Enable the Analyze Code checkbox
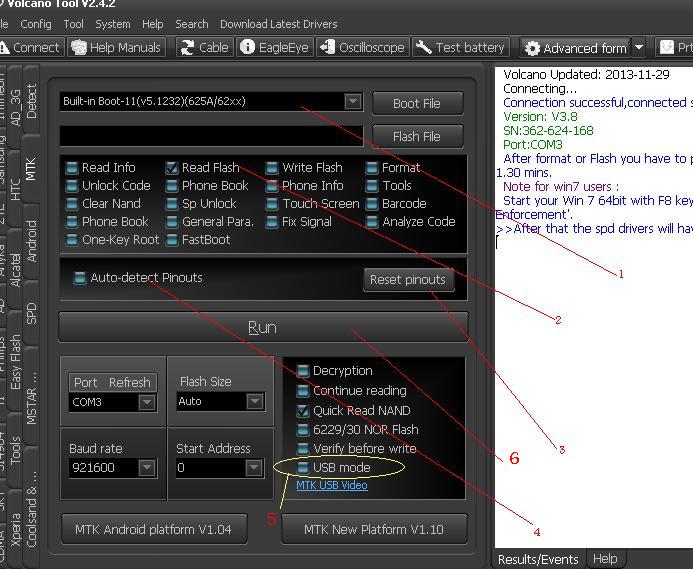The height and width of the screenshot is (569, 693). tap(372, 222)
